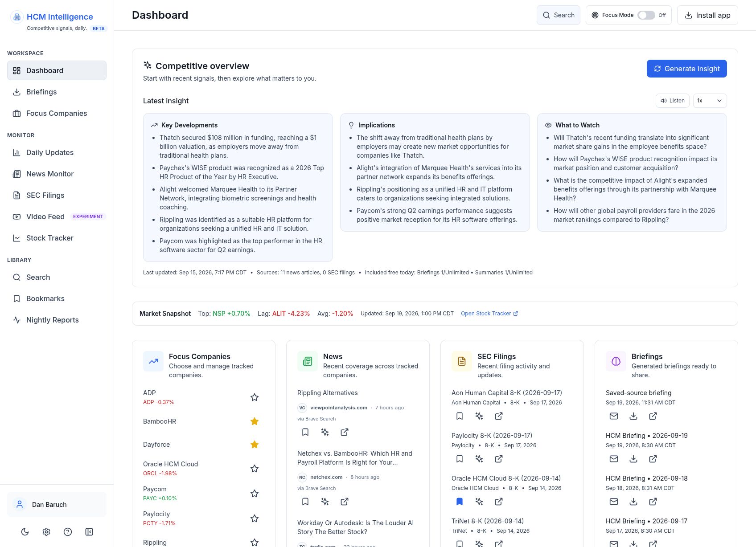Toggle dark mode moon icon
This screenshot has height=547, width=756.
tap(25, 532)
